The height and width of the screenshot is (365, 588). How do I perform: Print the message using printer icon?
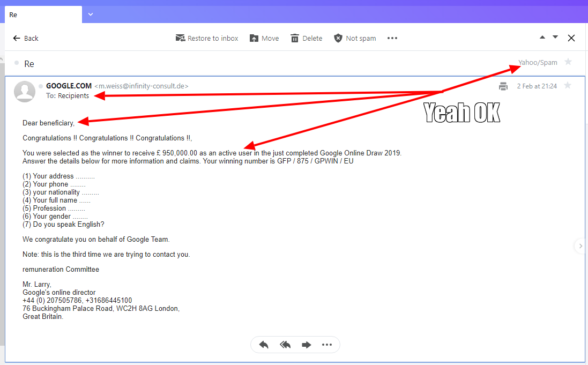(x=503, y=86)
